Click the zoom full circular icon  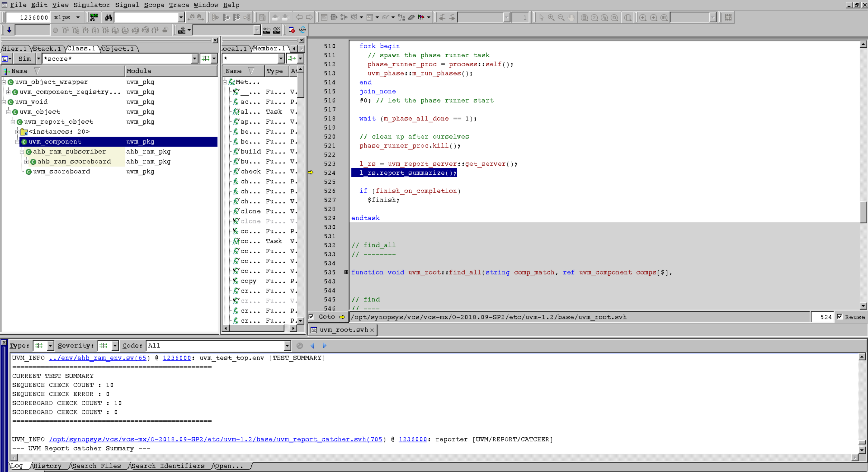point(585,17)
